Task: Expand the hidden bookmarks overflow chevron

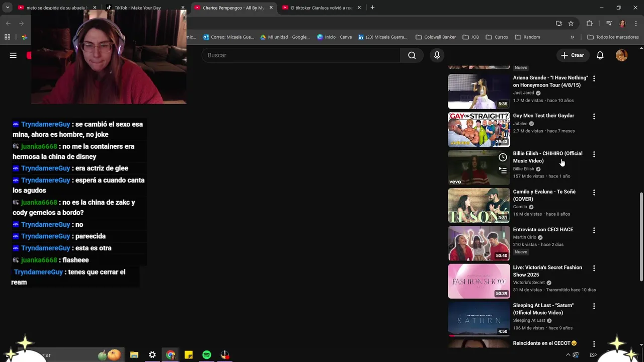Action: tap(572, 37)
